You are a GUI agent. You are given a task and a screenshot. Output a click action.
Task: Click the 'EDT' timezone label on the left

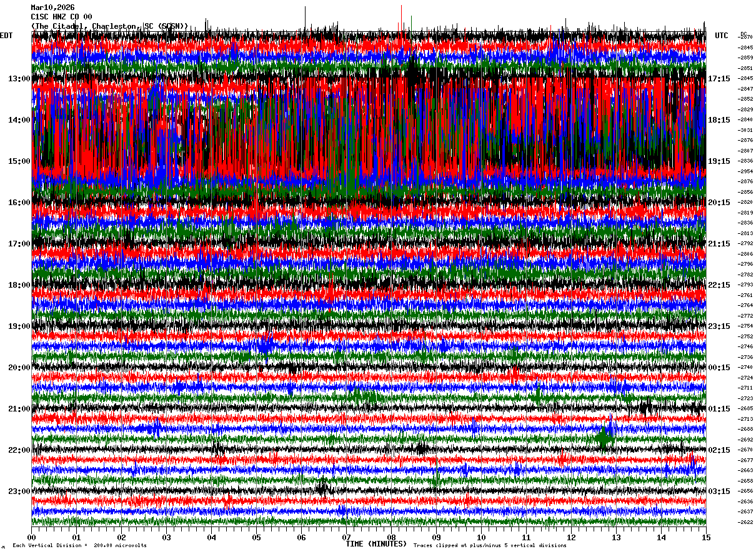pos(6,36)
